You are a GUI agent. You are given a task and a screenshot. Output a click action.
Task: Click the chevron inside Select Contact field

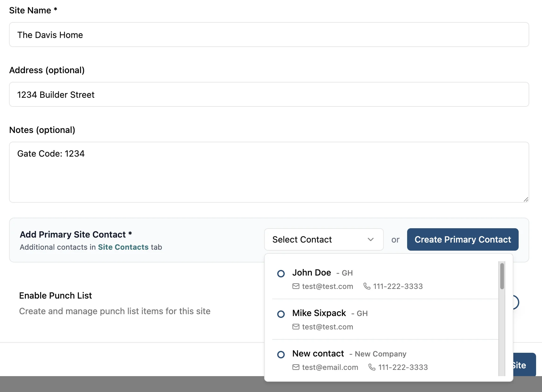point(371,240)
